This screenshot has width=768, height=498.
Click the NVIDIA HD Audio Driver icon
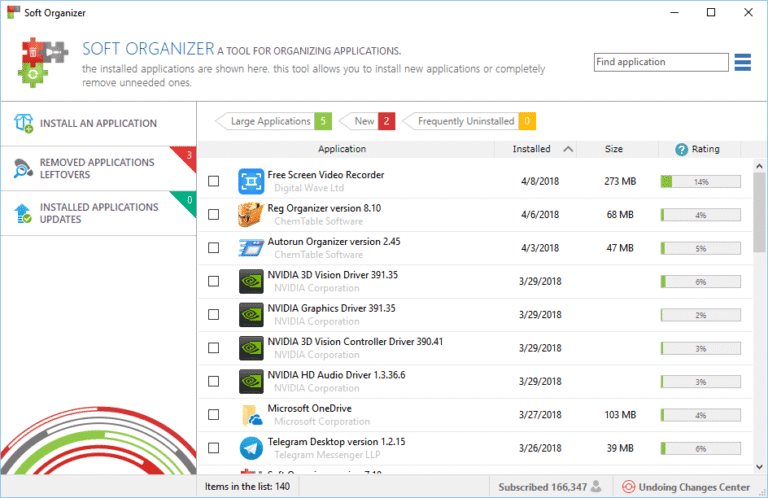(x=251, y=381)
